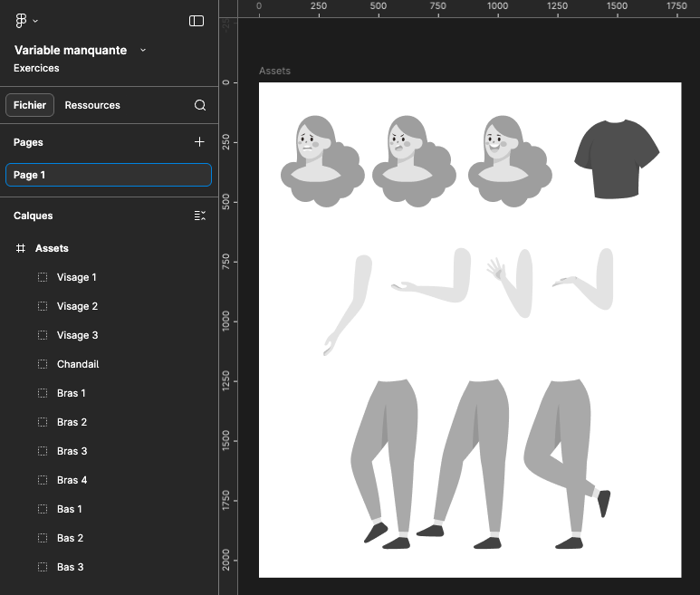
Task: Select the dark t-shirt on canvas
Action: [617, 158]
